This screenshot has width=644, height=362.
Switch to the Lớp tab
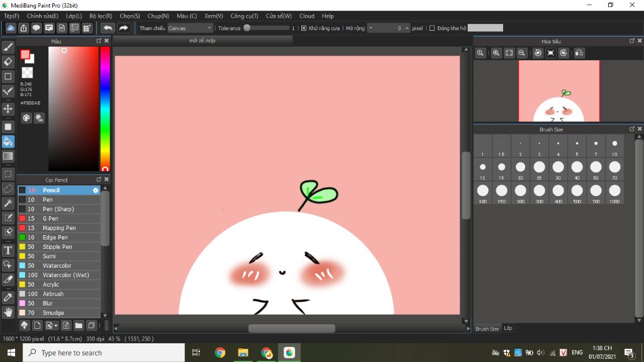[x=508, y=328]
